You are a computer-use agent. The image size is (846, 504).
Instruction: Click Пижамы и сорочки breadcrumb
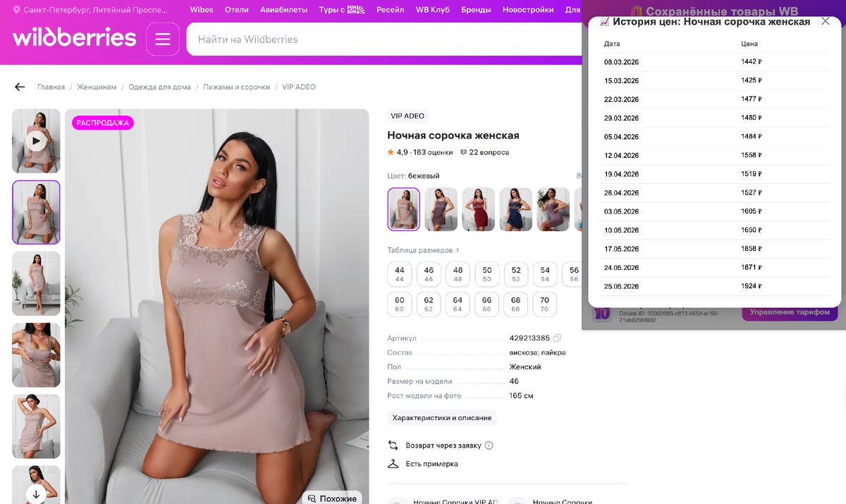coord(237,87)
